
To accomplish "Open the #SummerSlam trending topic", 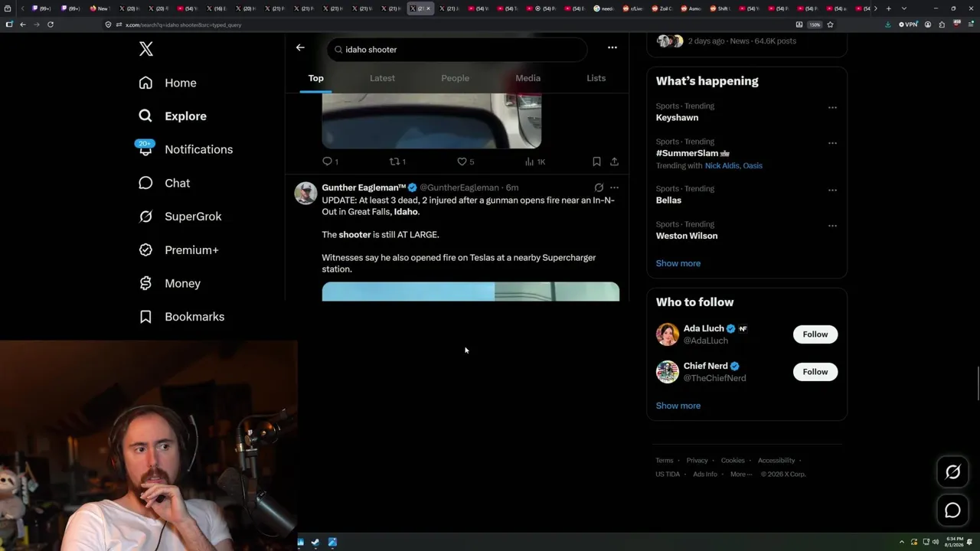I will coord(692,153).
